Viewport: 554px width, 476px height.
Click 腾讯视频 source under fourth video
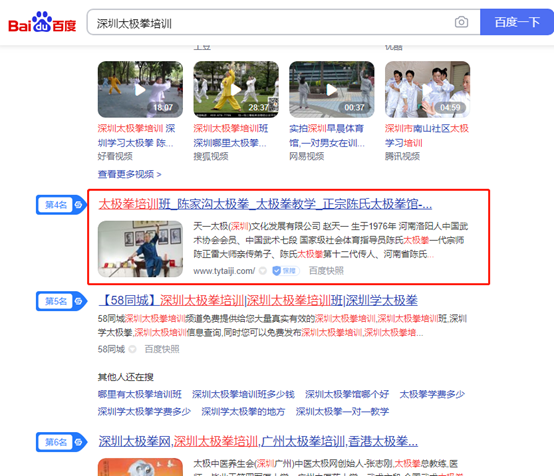click(x=402, y=156)
